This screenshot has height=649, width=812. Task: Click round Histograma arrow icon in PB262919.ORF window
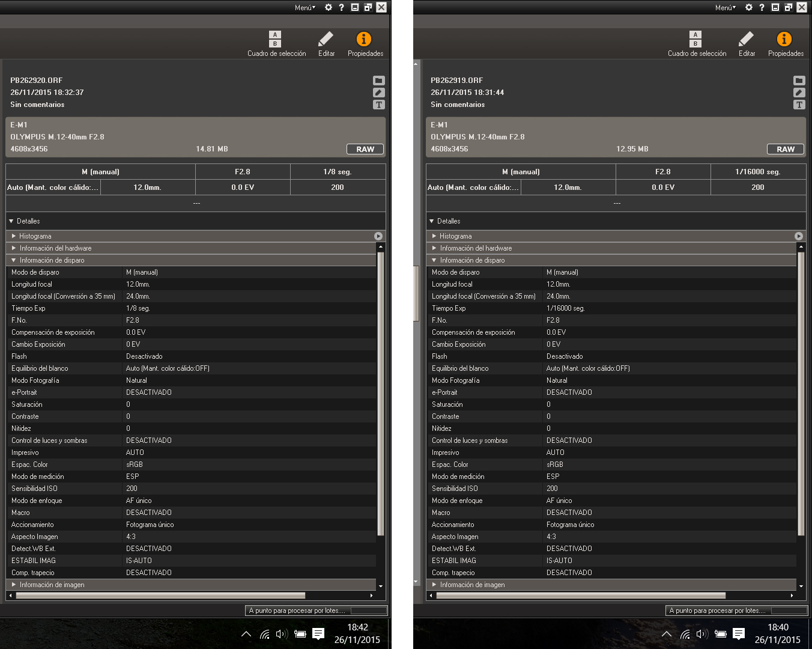point(799,236)
